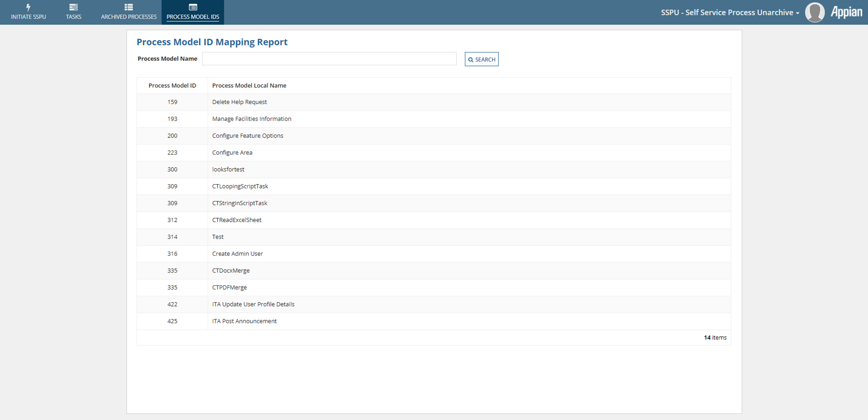Click process model ID 422
Viewport: 868px width, 420px height.
[x=172, y=304]
